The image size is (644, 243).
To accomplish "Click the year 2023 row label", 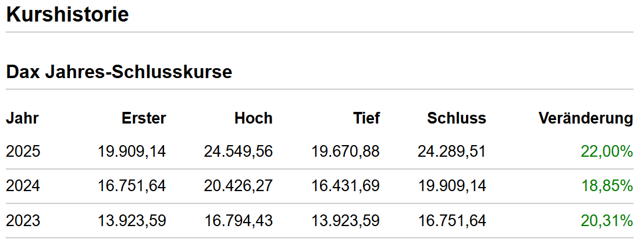I will coord(23,221).
